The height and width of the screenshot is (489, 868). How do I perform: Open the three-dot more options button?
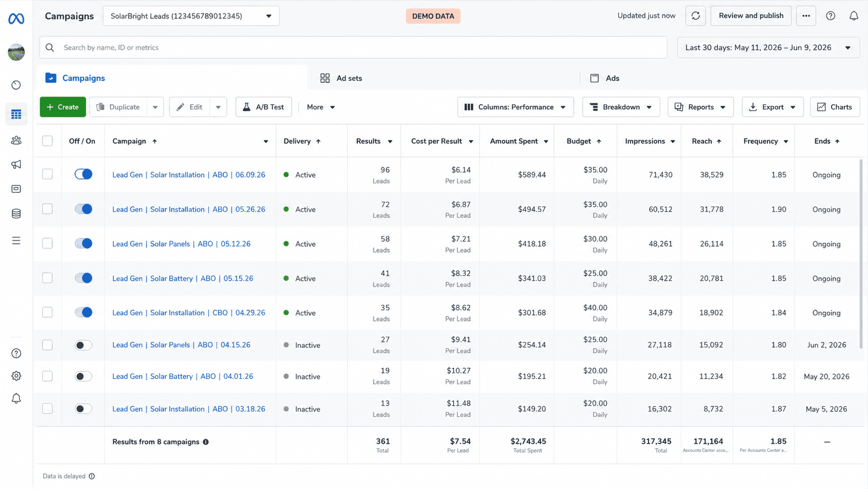(x=806, y=16)
